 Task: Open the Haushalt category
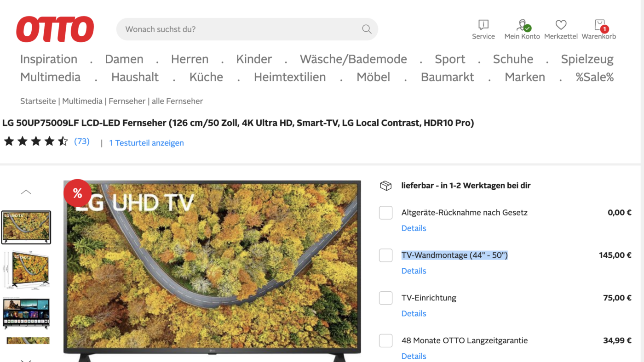(x=135, y=77)
